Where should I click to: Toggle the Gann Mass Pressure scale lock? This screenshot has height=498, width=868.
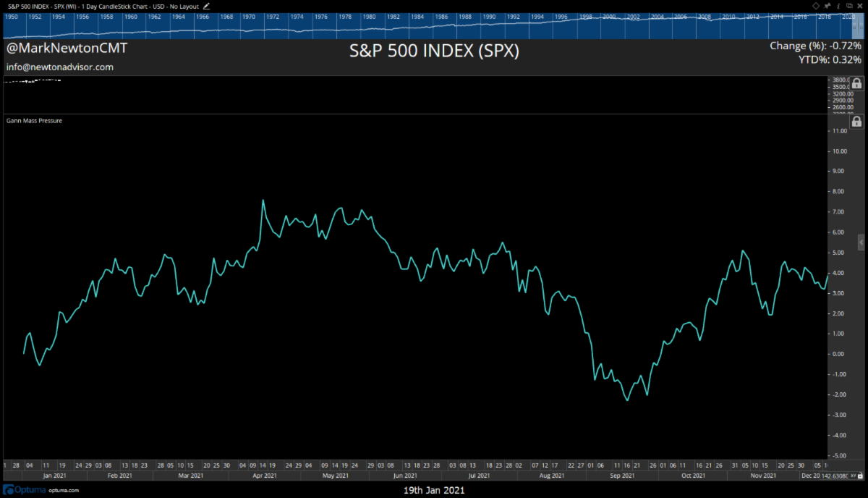click(857, 123)
